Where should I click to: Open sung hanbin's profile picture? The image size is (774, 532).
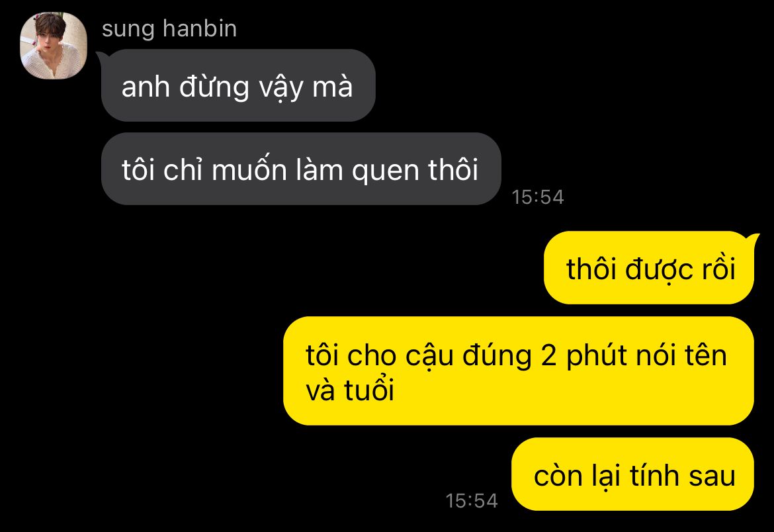[x=54, y=46]
